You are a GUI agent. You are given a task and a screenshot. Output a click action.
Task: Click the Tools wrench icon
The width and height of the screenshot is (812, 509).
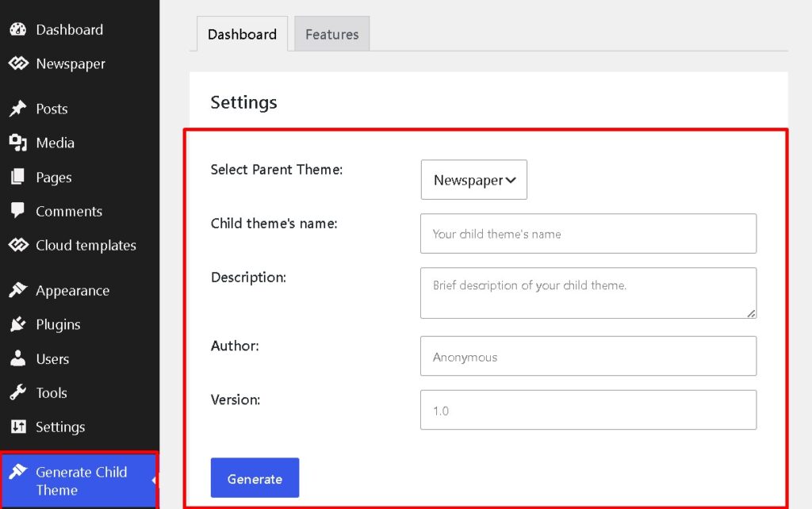(18, 392)
